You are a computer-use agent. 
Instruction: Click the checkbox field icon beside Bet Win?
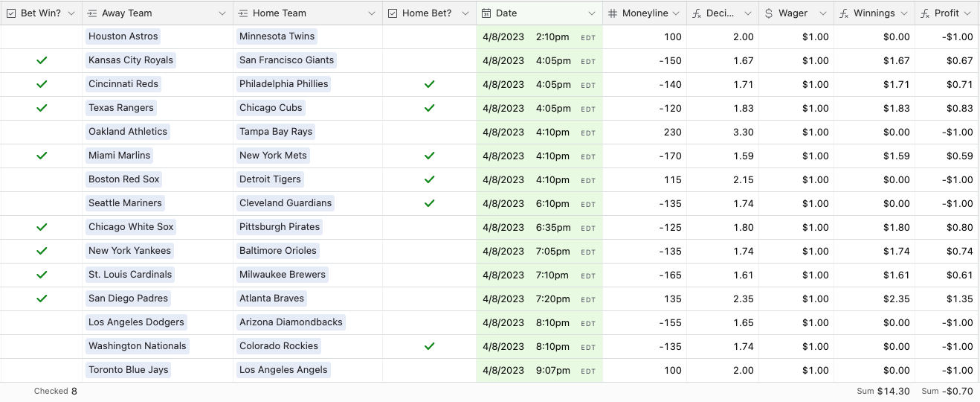[x=11, y=13]
